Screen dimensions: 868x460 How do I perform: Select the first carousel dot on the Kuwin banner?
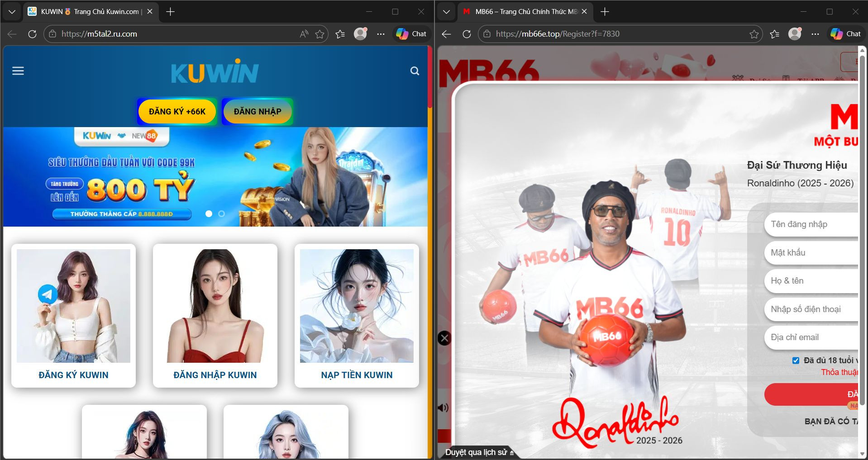click(209, 213)
